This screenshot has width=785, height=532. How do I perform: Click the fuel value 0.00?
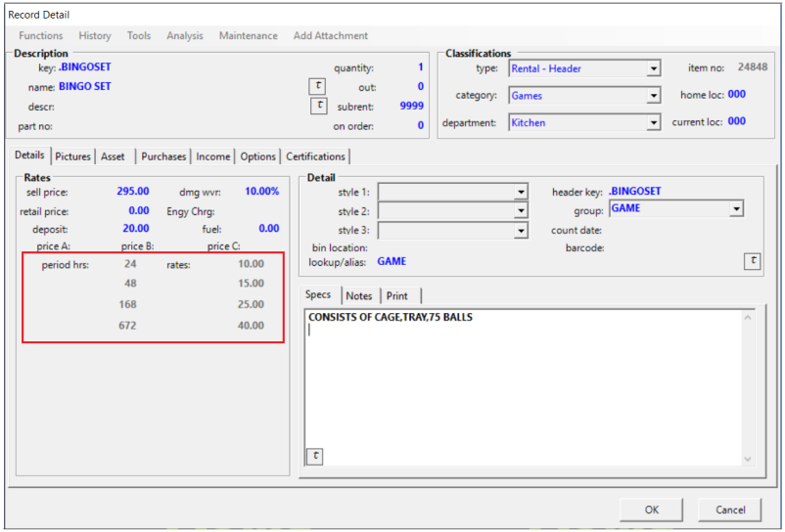point(269,229)
